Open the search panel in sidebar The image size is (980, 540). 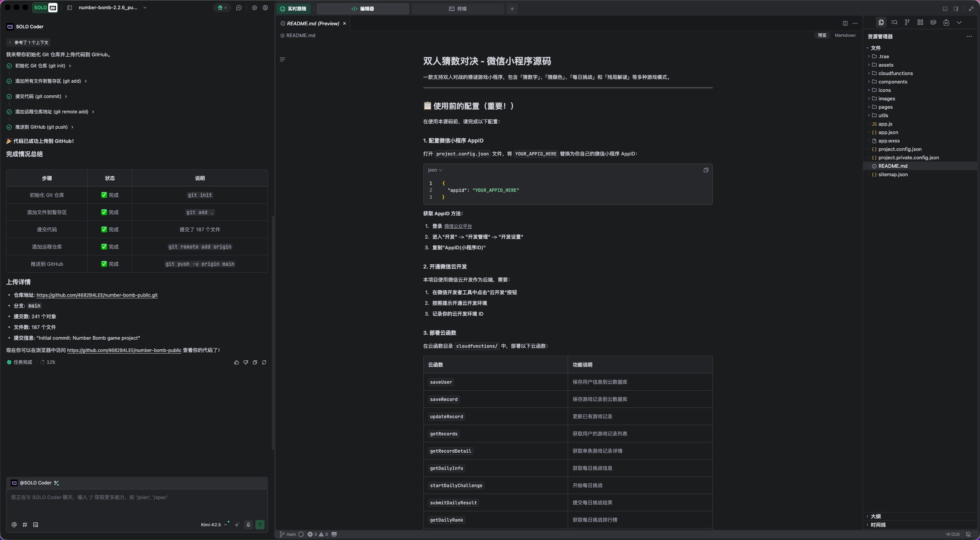tap(894, 23)
